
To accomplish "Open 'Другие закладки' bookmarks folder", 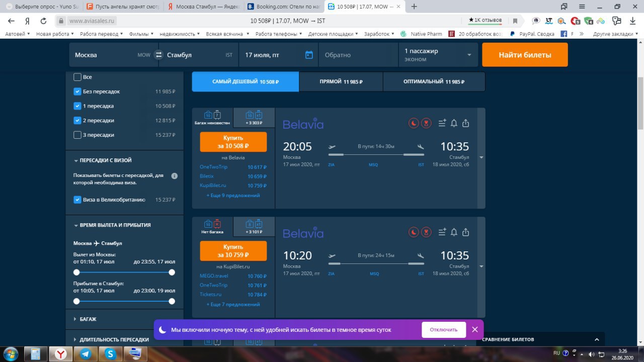I will 616,34.
